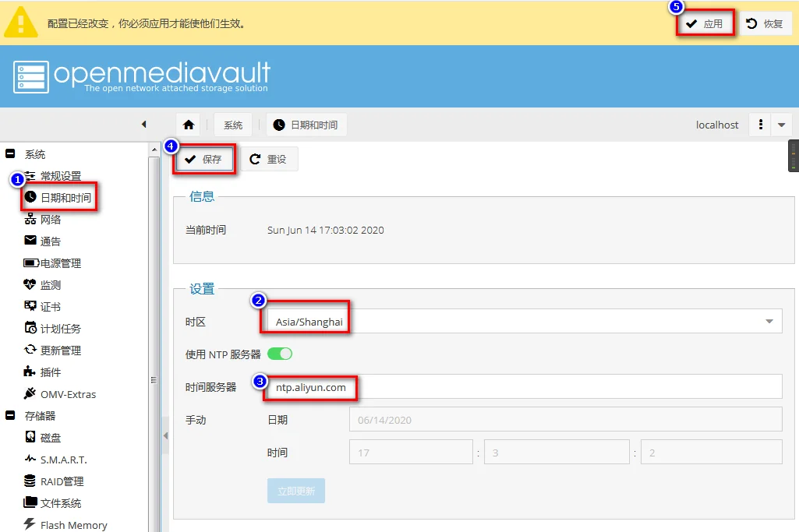799x532 pixels.
Task: Click the sidebar splitter collapse handle
Action: (x=165, y=435)
